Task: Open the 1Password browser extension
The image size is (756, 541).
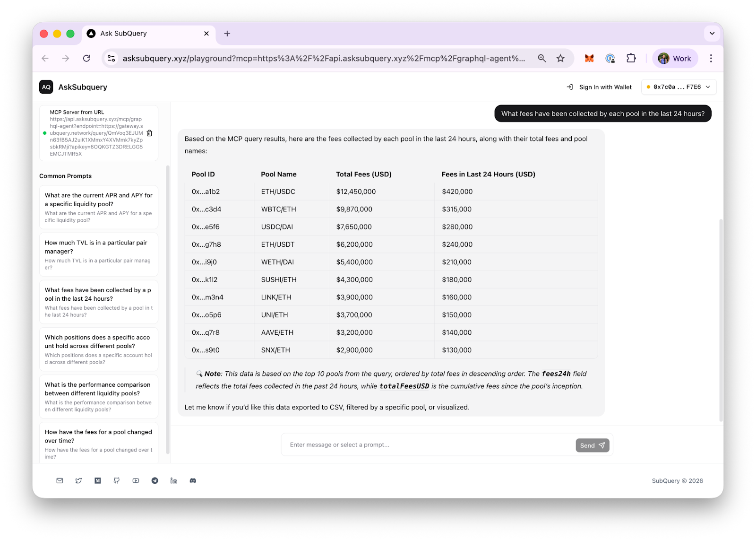Action: [x=610, y=58]
